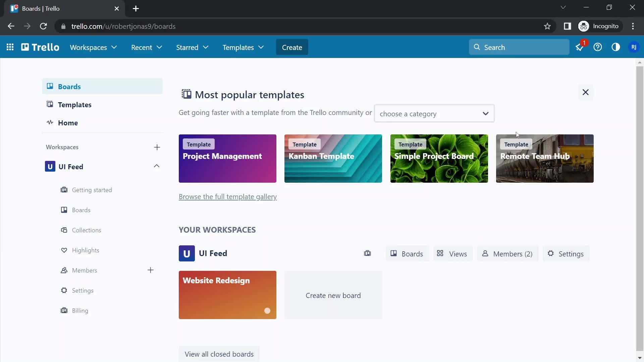The width and height of the screenshot is (644, 362).
Task: Click the notifications bell icon
Action: pos(579,47)
